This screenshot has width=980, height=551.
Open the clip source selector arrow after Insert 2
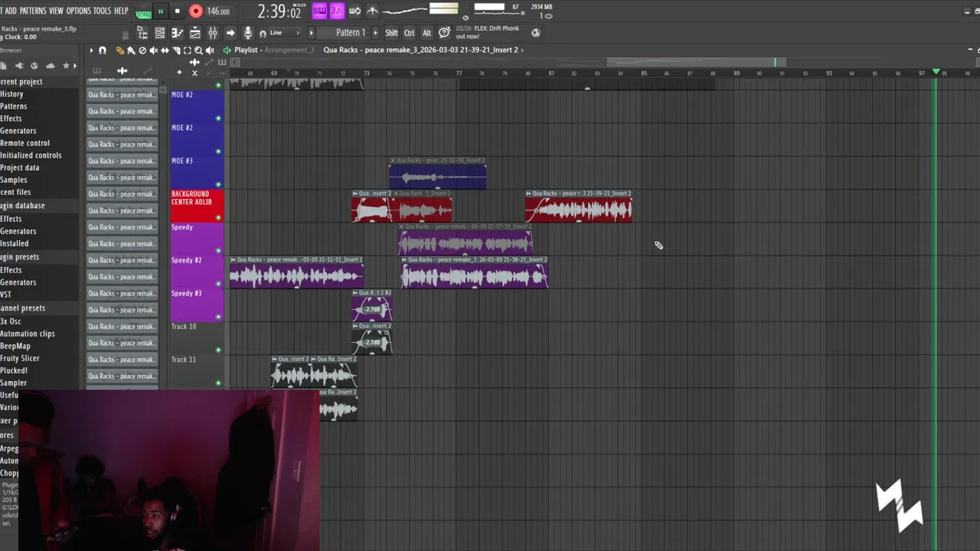click(x=524, y=50)
